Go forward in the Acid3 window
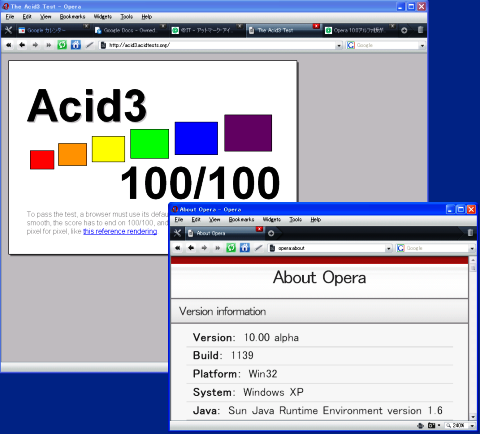The height and width of the screenshot is (434, 480). pyautogui.click(x=35, y=45)
